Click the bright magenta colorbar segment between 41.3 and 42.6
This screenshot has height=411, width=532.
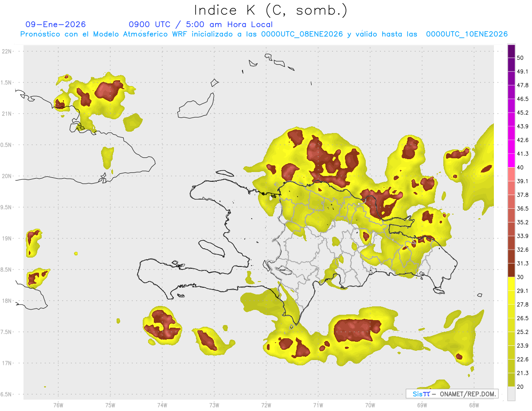(511, 147)
